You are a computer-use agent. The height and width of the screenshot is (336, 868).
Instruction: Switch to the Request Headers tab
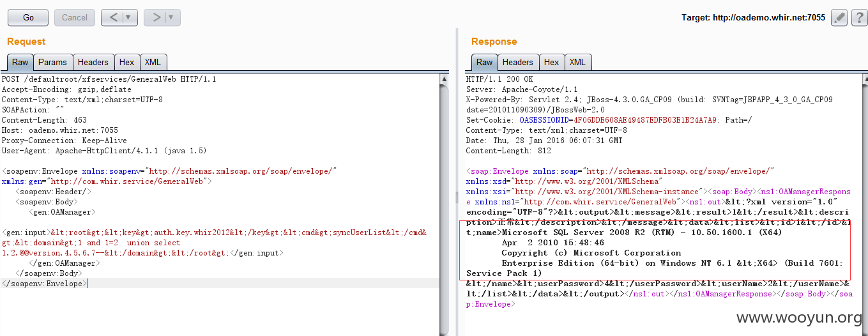pyautogui.click(x=93, y=62)
